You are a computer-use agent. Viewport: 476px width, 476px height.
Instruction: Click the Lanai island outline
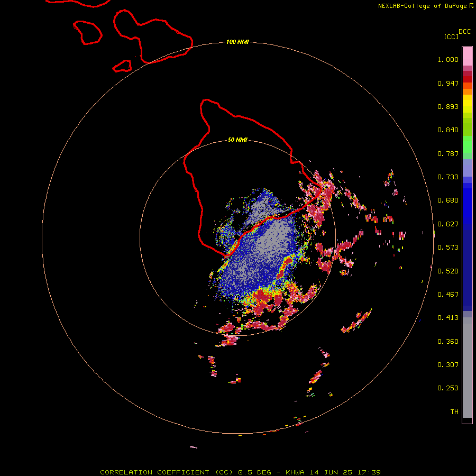(87, 32)
